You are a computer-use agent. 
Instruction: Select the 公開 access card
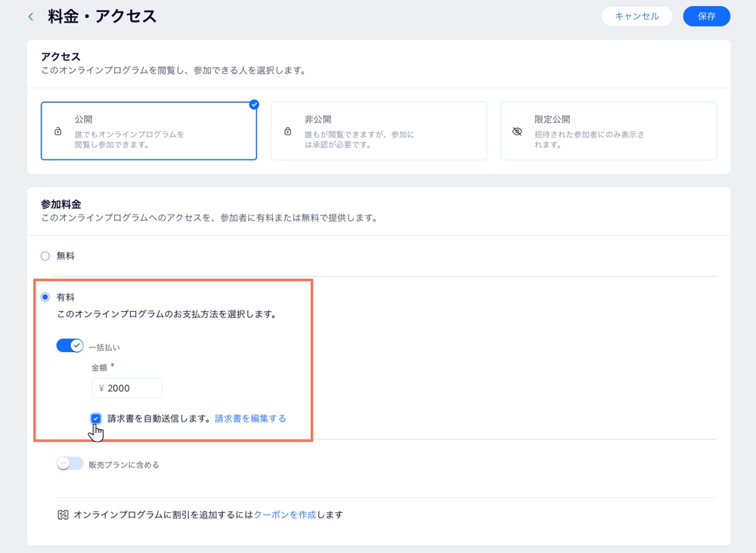click(x=149, y=131)
